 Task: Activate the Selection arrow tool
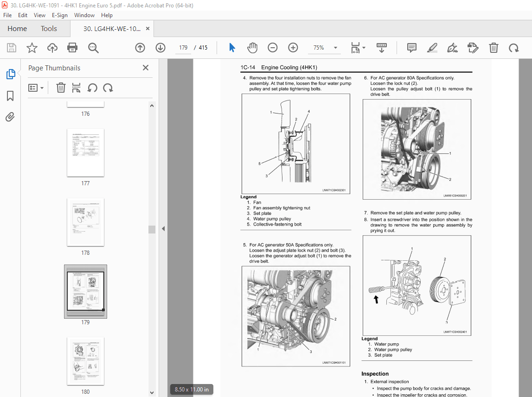click(x=232, y=47)
